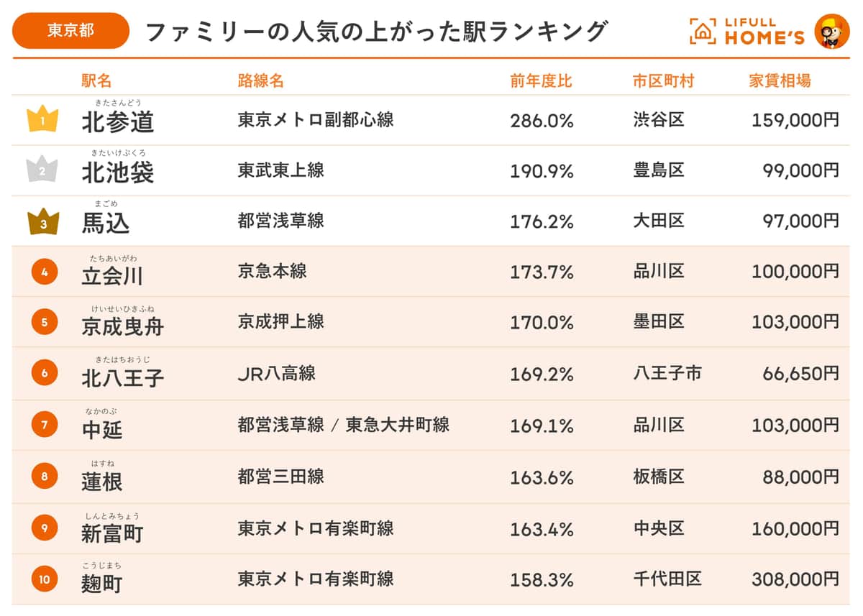Click the rank 10 circle badge
This screenshot has height=616, width=863.
pos(45,579)
